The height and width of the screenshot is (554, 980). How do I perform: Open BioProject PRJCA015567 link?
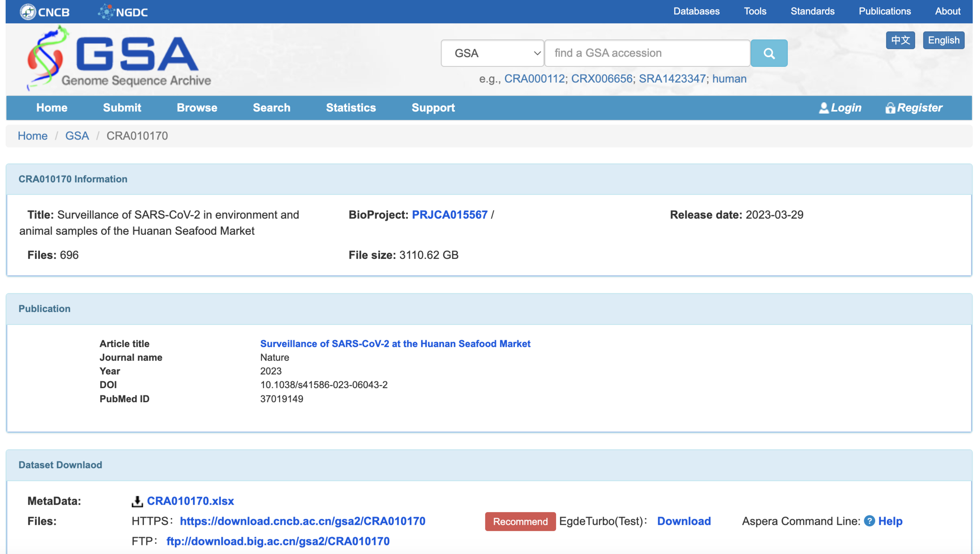pyautogui.click(x=449, y=215)
